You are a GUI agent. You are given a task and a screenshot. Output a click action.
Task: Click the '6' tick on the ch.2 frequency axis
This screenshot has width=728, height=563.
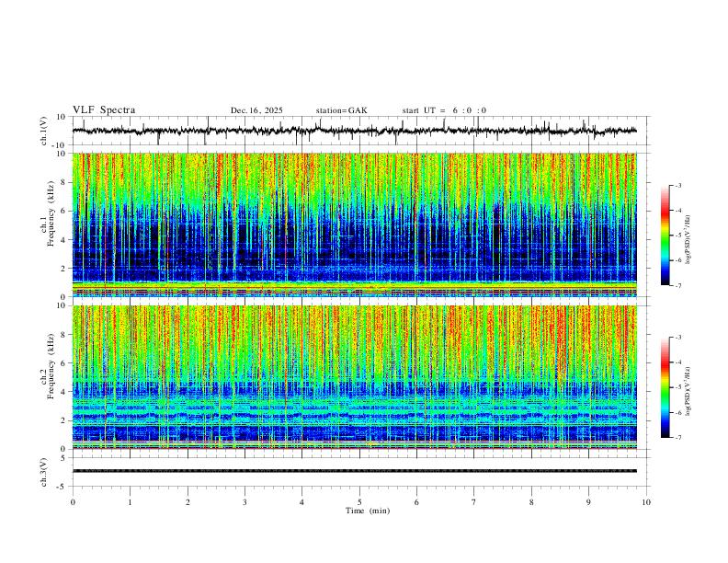[64, 362]
